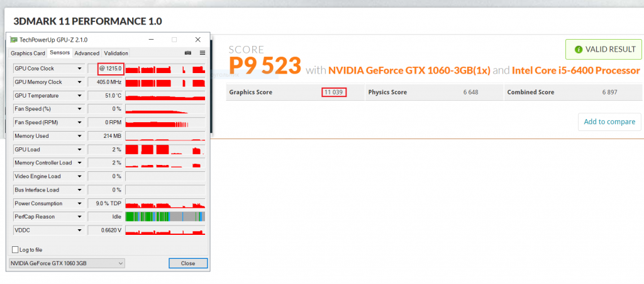
Task: Expand the GPU Core Clock sensor dropdown
Action: click(x=79, y=69)
